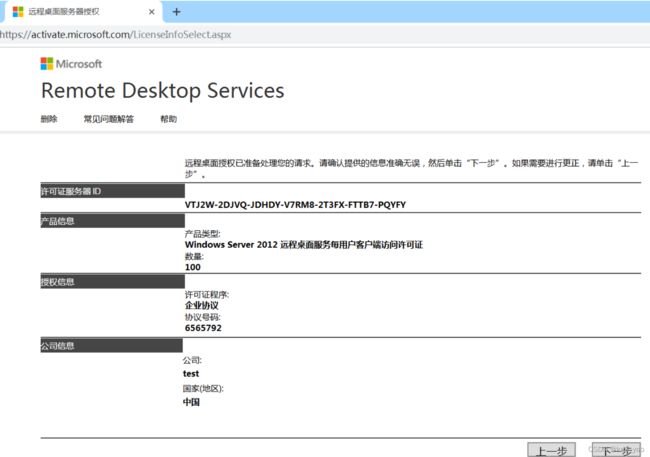Screen dimensions: 650x457
Task: Open the 帮助 link
Action: tap(169, 119)
